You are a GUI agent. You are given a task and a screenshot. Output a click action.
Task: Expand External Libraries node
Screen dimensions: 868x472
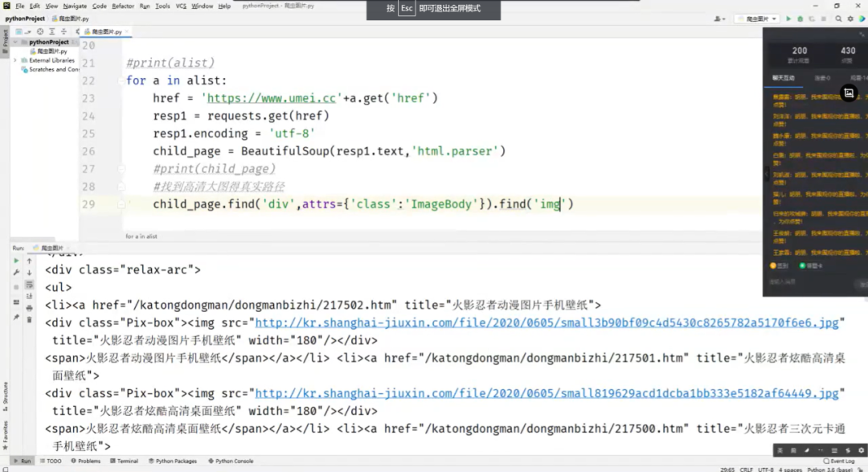pyautogui.click(x=16, y=60)
